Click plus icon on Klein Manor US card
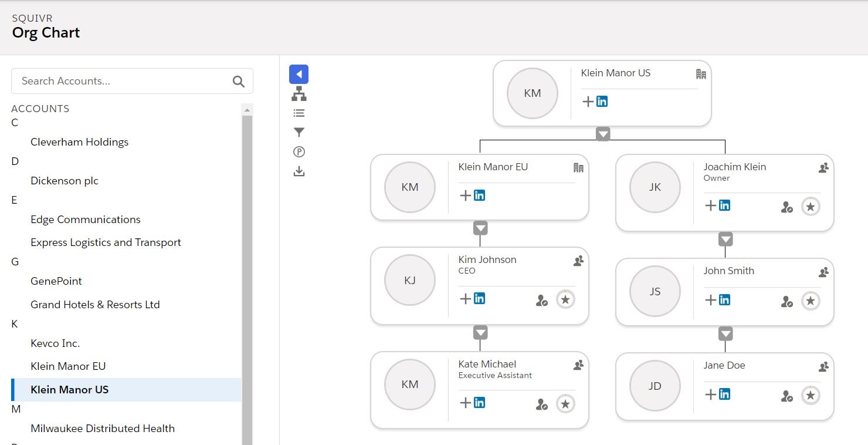The height and width of the screenshot is (445, 868). click(x=588, y=102)
